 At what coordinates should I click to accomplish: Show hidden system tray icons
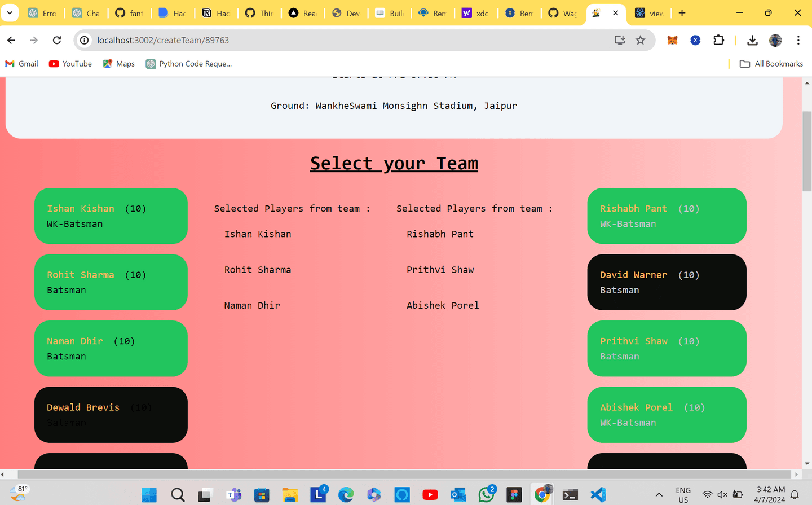(x=659, y=495)
